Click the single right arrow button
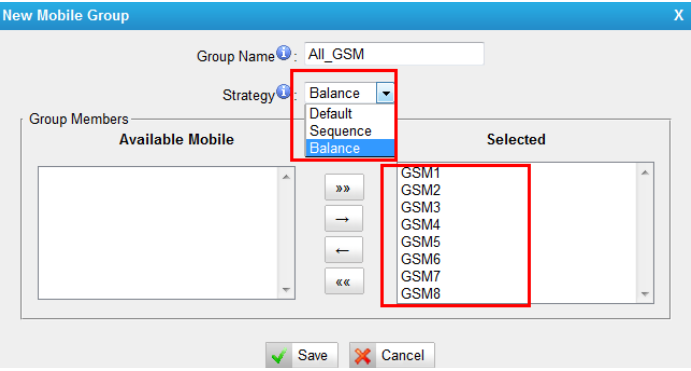Image resolution: width=691 pixels, height=371 pixels. coord(344,219)
